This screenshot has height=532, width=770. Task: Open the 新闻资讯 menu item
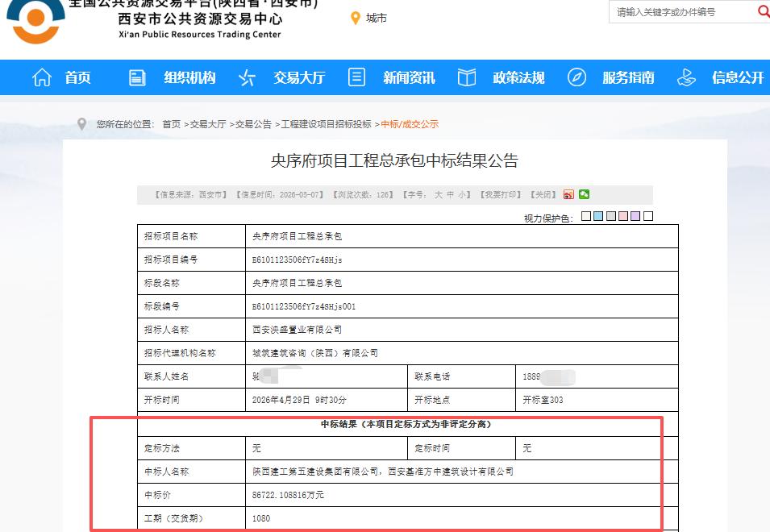click(409, 77)
